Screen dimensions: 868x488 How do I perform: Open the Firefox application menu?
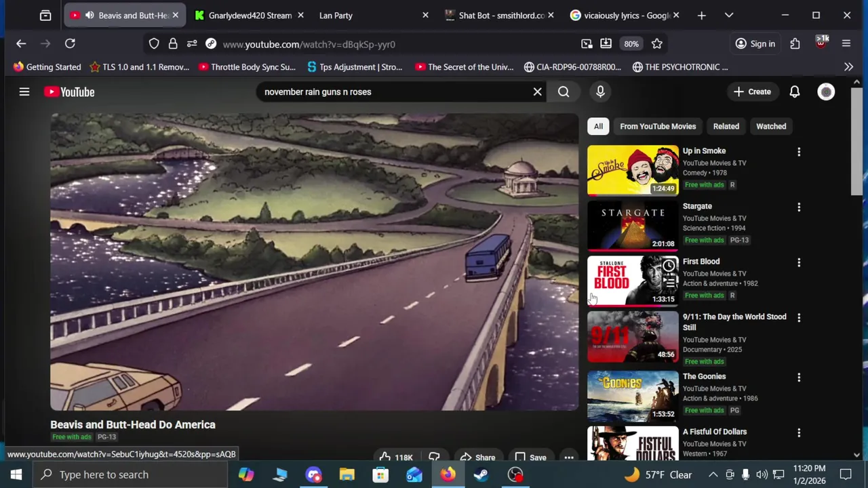pos(846,44)
